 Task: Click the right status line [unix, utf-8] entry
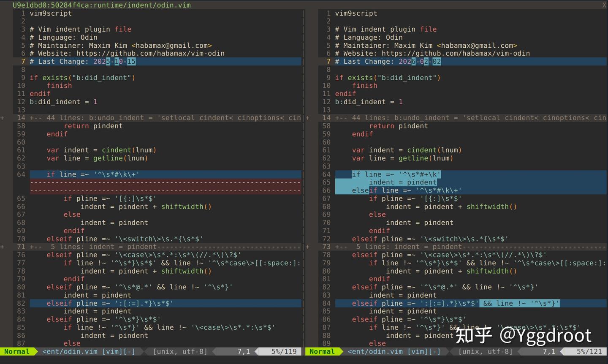(x=486, y=351)
